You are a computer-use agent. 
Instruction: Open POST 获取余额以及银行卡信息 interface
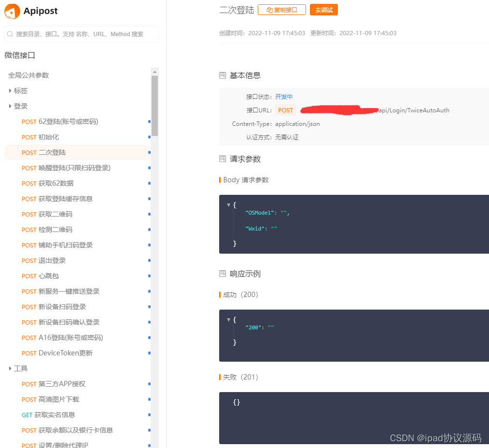click(x=77, y=430)
